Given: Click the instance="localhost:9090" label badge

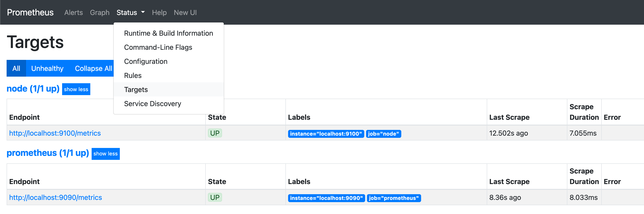Looking at the screenshot, I should pos(326,198).
